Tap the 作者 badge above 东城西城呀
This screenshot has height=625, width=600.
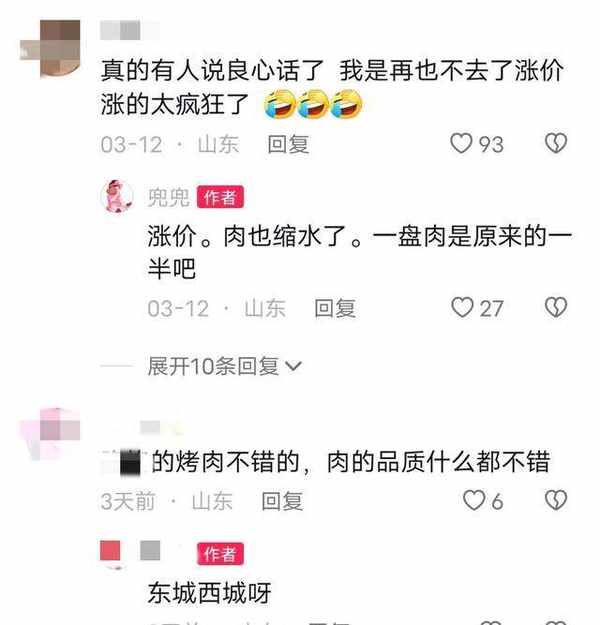coord(220,554)
